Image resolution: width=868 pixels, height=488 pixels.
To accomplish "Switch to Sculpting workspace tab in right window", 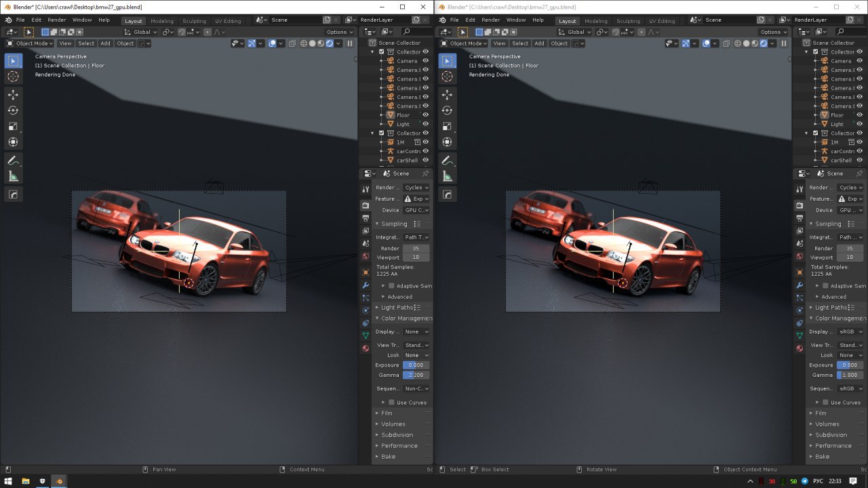I will 628,21.
